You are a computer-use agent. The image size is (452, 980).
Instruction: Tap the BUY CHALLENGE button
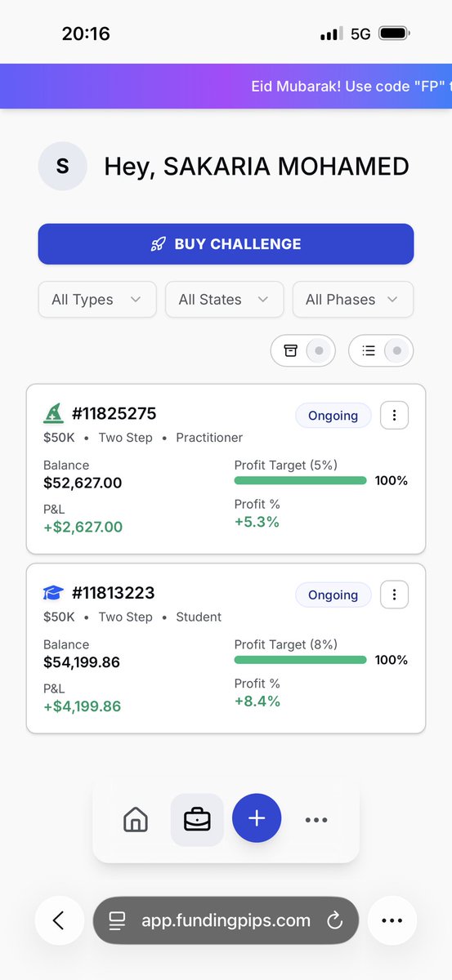(x=226, y=244)
